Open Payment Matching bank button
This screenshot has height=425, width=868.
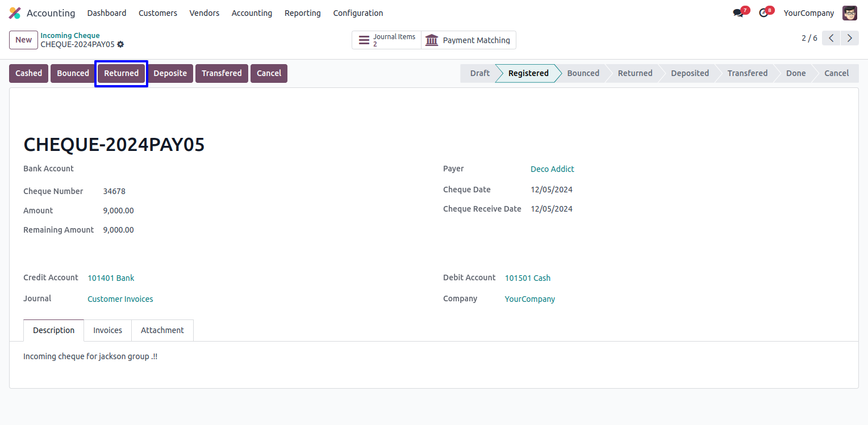pos(468,40)
